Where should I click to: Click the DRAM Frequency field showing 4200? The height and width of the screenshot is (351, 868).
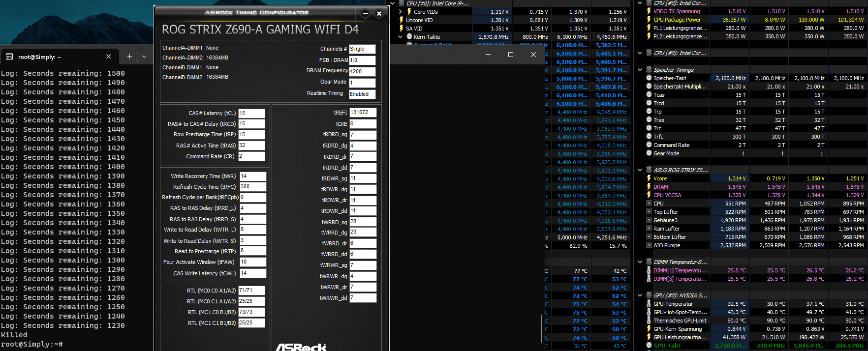[x=362, y=71]
